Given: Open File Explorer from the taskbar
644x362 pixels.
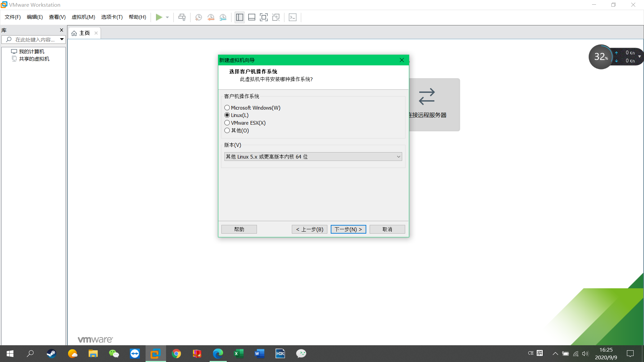Looking at the screenshot, I should tap(93, 353).
